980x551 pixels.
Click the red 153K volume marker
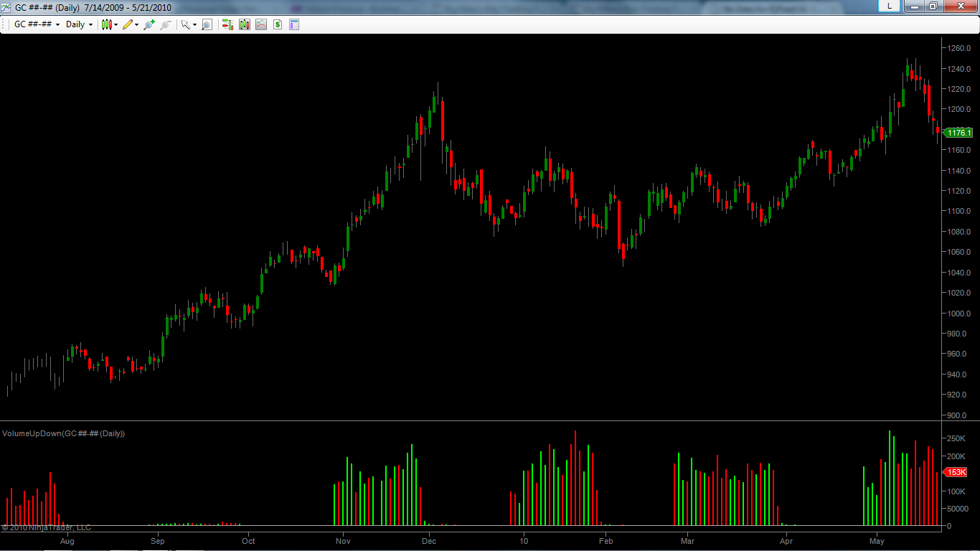click(x=956, y=472)
